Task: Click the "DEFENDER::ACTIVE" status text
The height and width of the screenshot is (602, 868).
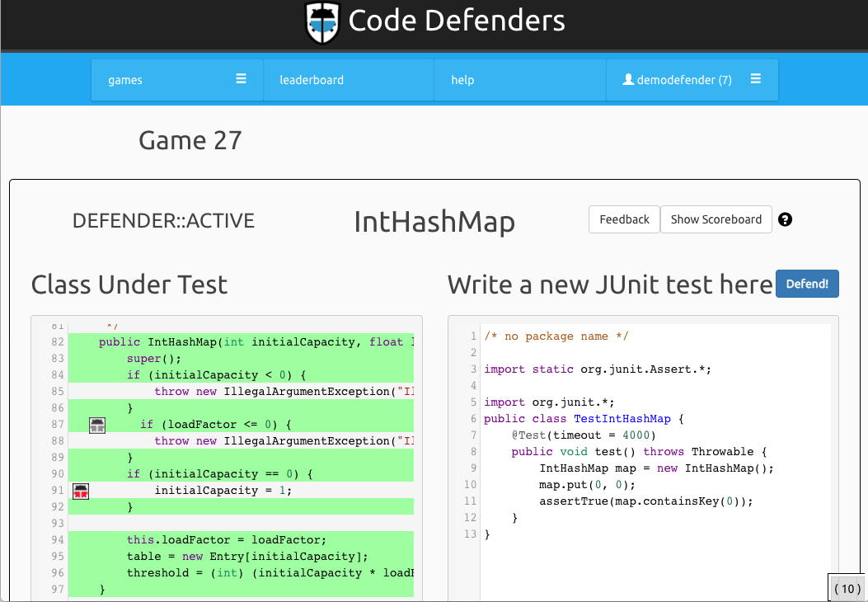Action: point(163,220)
